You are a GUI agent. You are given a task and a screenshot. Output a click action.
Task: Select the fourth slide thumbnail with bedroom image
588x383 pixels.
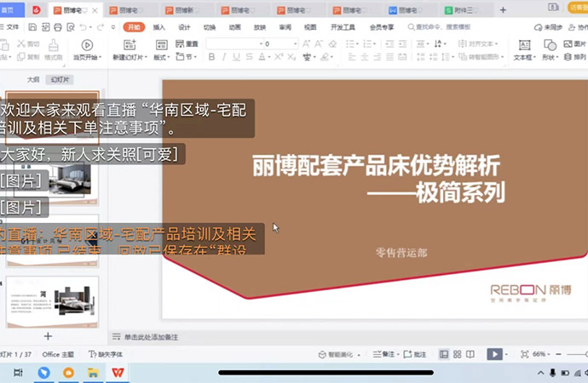(x=53, y=302)
